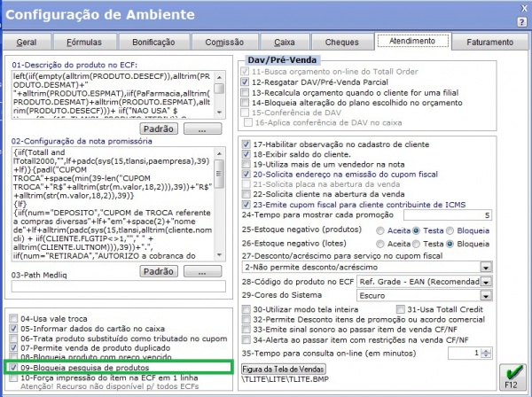The image size is (532, 397).
Task: Increase 35-Tempo para consulta on-line with up arrow
Action: coord(486,351)
